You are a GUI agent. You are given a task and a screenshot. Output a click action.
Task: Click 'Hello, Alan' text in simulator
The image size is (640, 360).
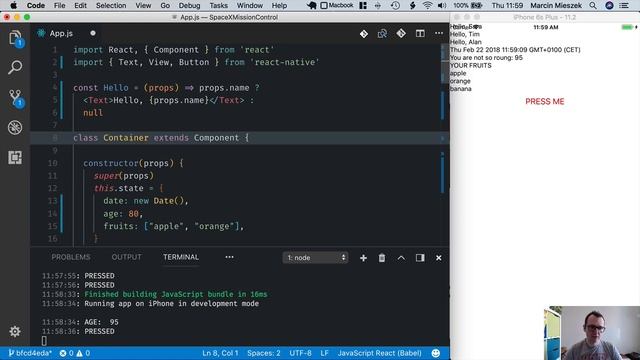[x=466, y=42]
